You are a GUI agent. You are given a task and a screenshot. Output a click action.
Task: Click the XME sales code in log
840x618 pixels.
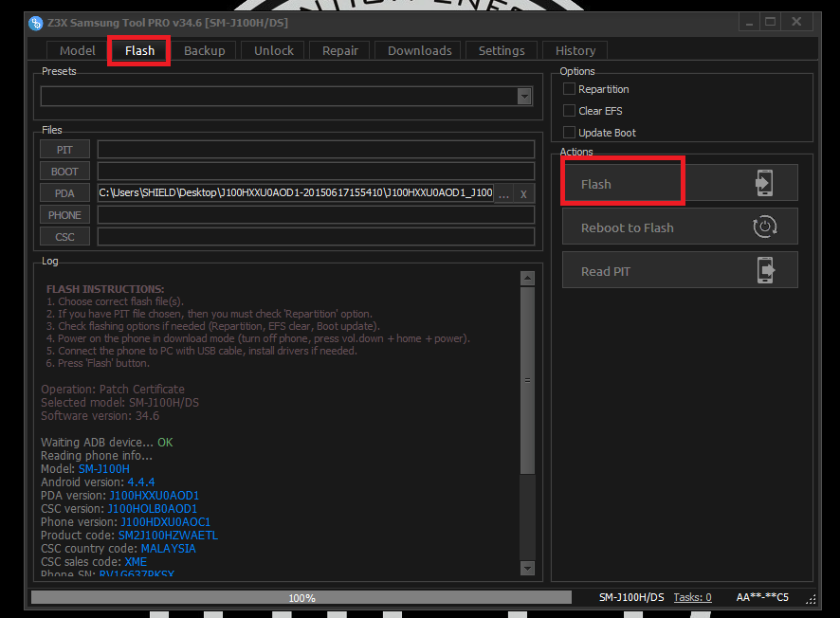tap(136, 562)
